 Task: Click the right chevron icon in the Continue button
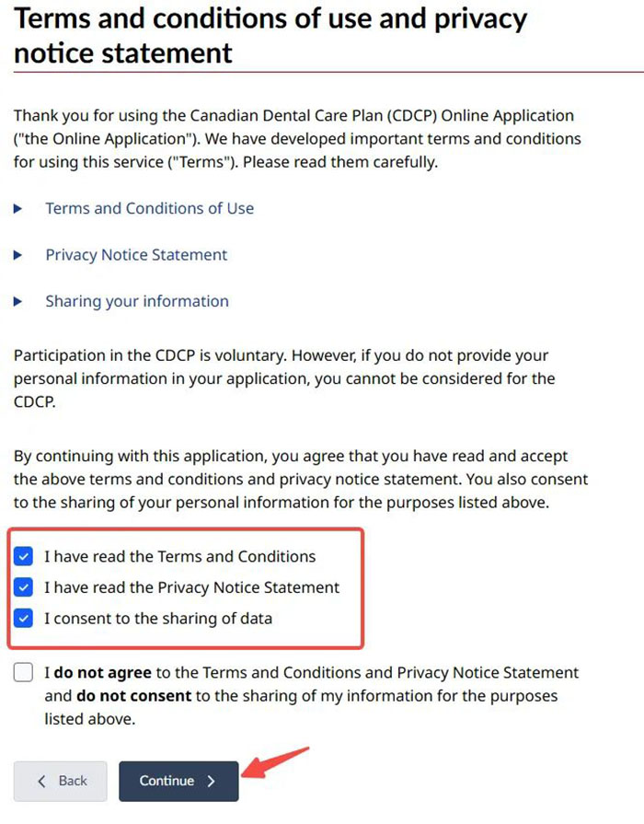coord(212,781)
